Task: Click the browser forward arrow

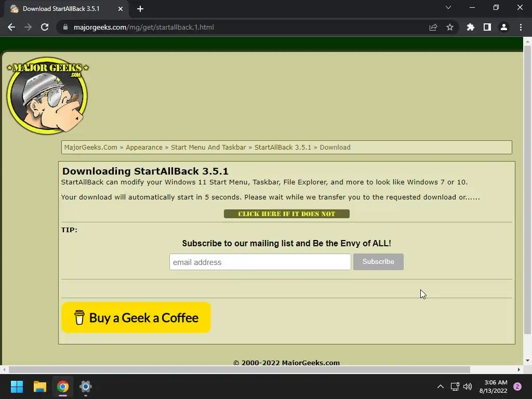Action: coord(28,27)
